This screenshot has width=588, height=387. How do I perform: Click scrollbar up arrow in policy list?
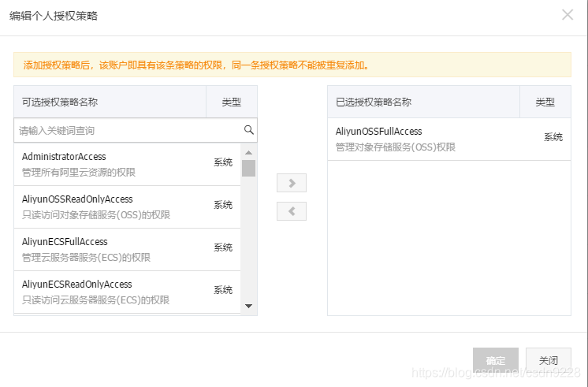(248, 153)
